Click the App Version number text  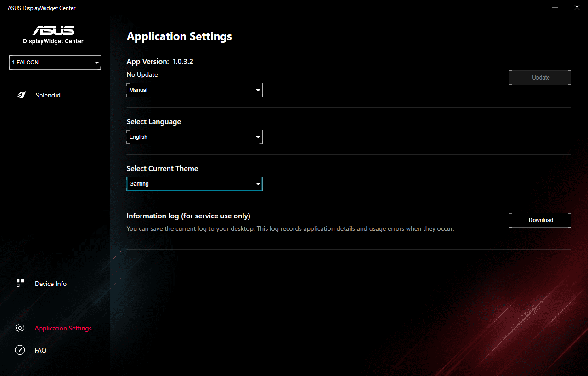click(x=184, y=61)
